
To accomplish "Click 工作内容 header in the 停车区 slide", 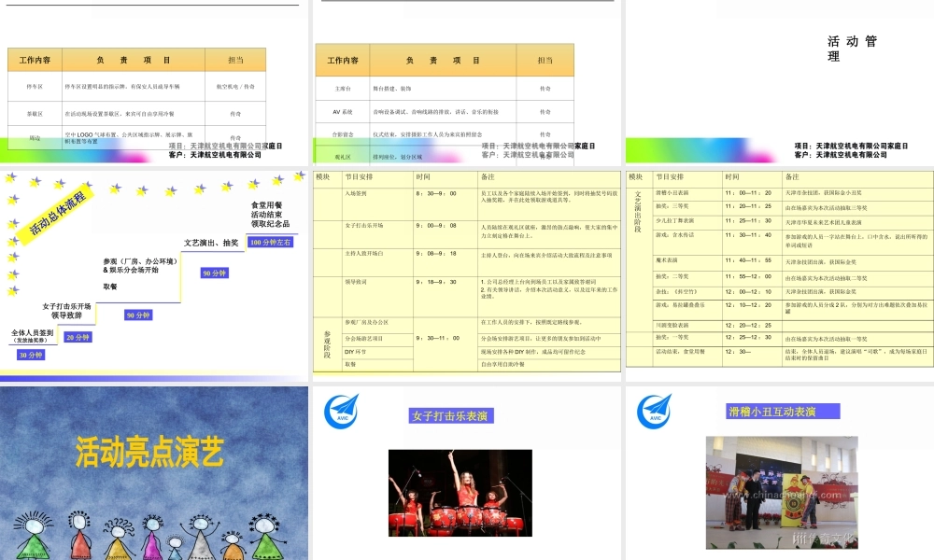I will coord(35,60).
